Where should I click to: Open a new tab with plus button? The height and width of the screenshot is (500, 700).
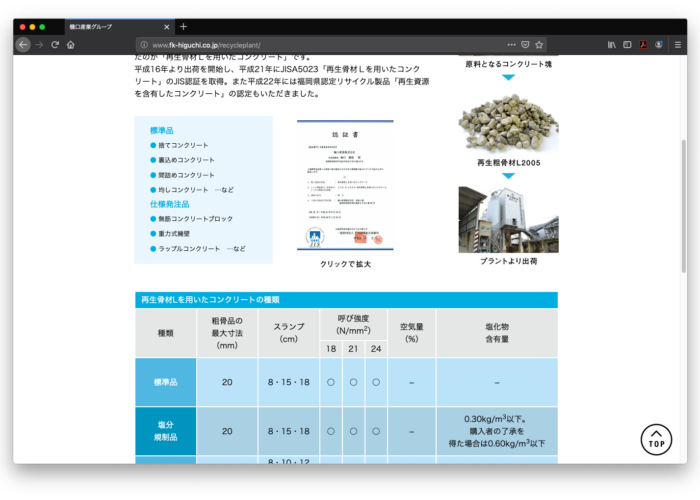pos(183,26)
